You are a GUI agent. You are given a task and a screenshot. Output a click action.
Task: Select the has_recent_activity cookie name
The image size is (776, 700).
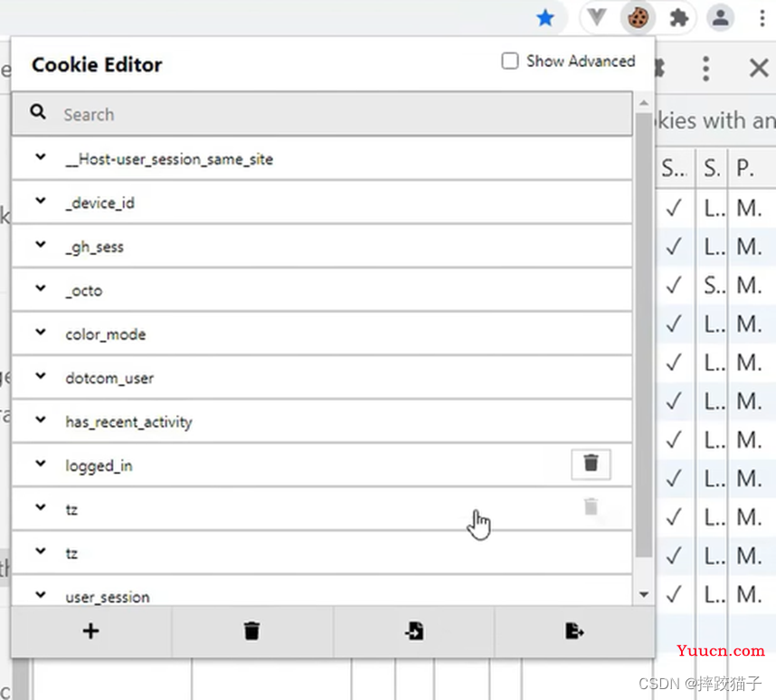coord(128,422)
